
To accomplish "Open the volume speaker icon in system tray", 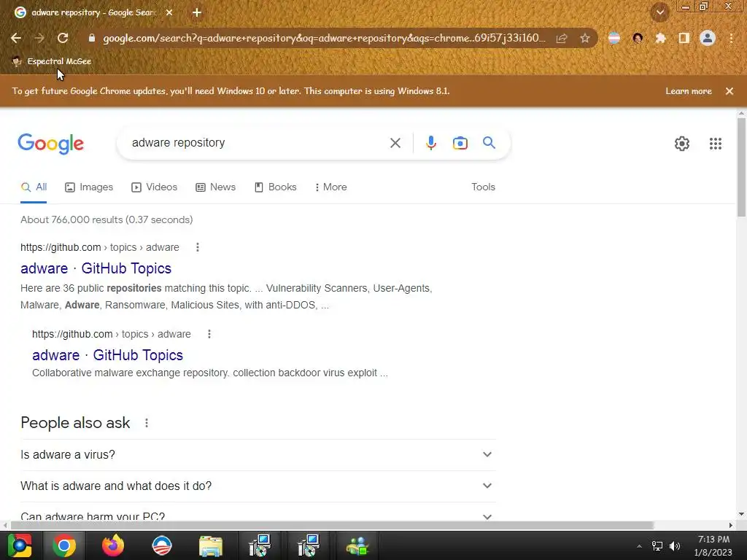I will (x=675, y=546).
